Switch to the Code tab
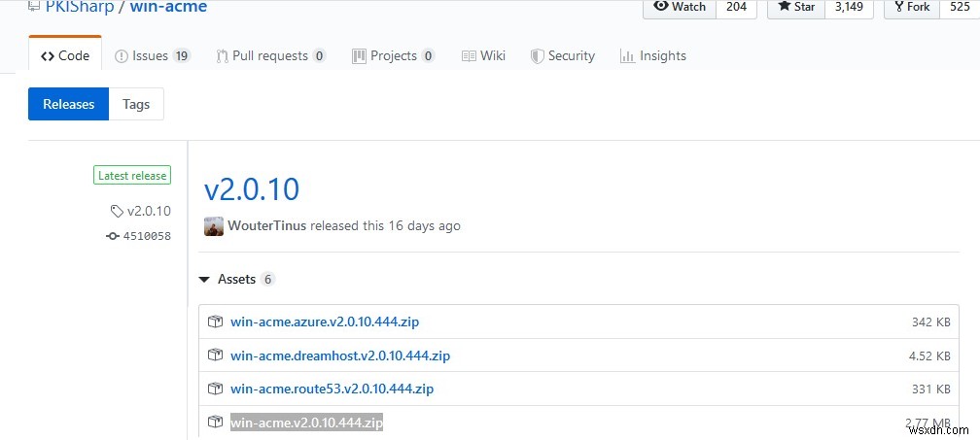 [65, 55]
